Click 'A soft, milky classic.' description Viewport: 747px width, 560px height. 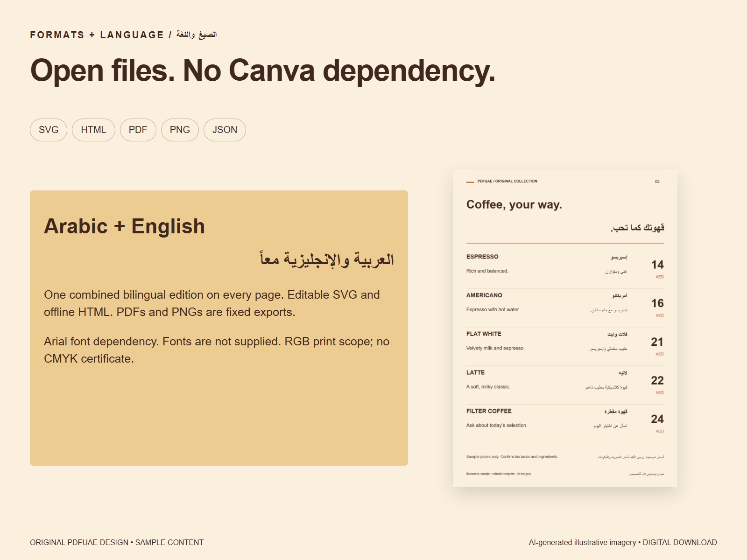tap(488, 387)
